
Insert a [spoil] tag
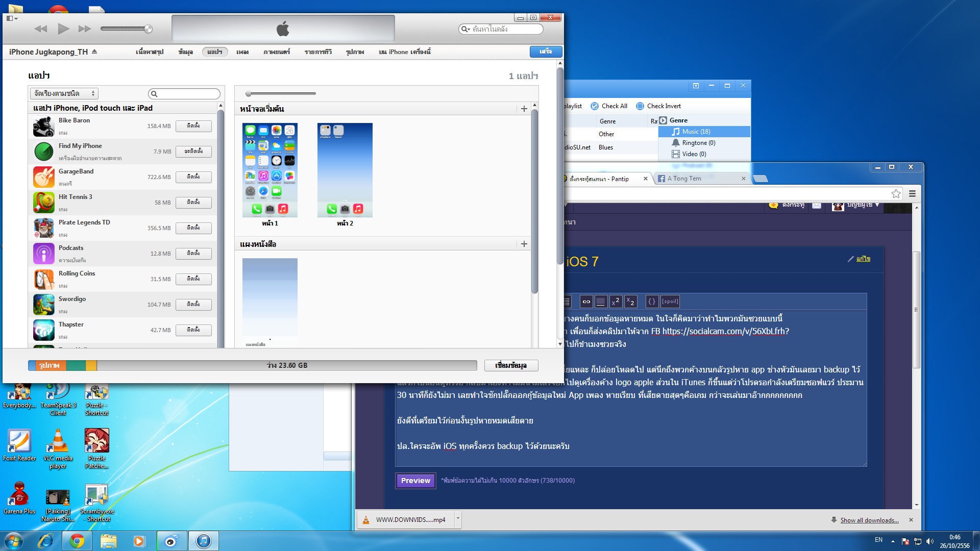click(x=670, y=302)
